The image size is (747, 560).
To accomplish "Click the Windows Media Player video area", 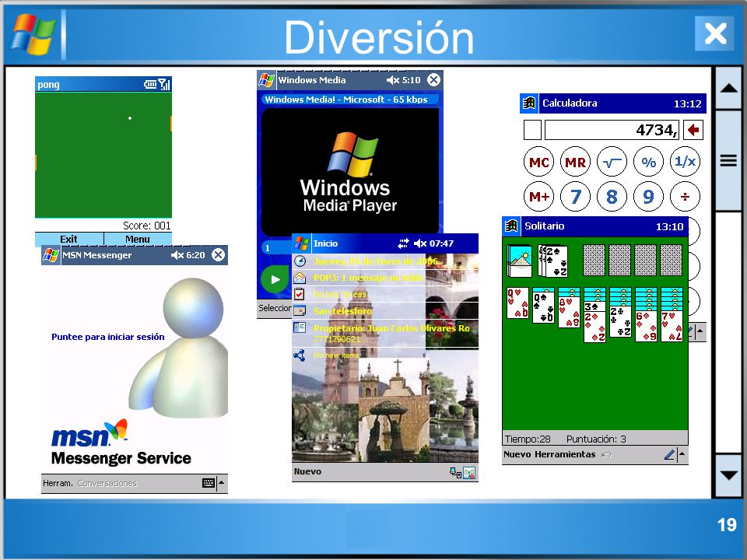I will tap(350, 171).
